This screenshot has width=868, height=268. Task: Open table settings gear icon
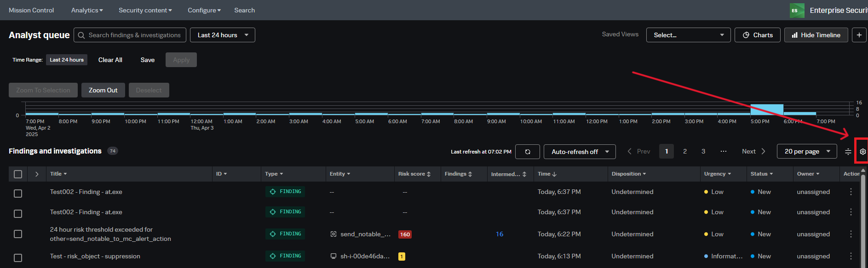(x=862, y=152)
